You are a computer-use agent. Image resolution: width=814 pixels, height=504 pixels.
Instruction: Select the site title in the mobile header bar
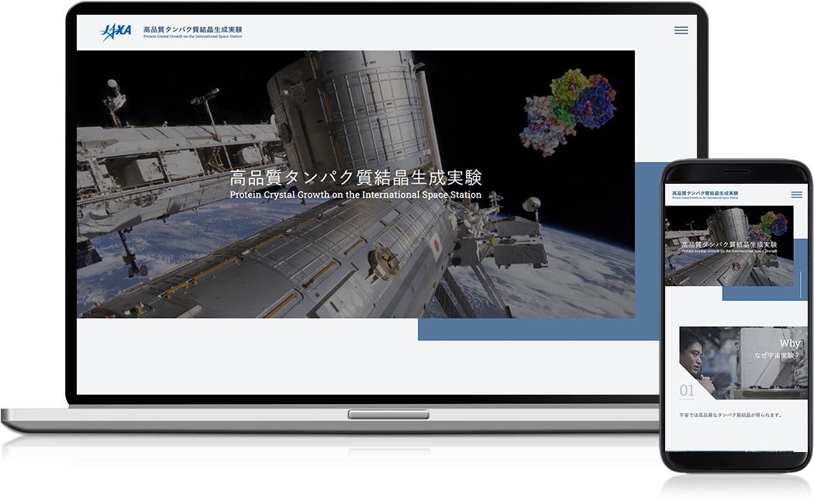(705, 192)
